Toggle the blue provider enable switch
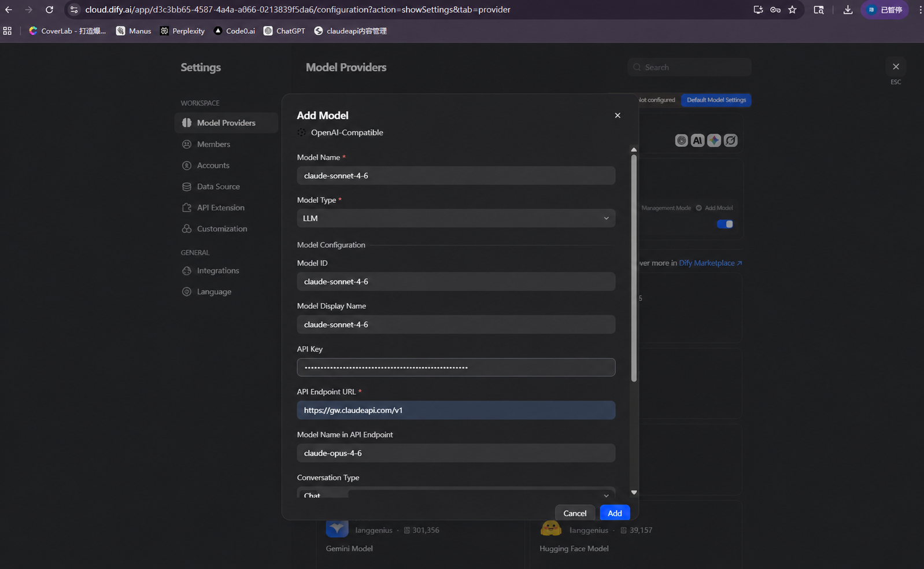The width and height of the screenshot is (924, 569). [725, 224]
